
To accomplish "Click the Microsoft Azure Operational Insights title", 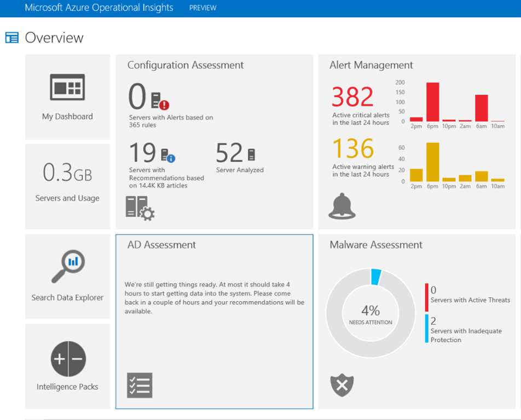I will pyautogui.click(x=99, y=8).
